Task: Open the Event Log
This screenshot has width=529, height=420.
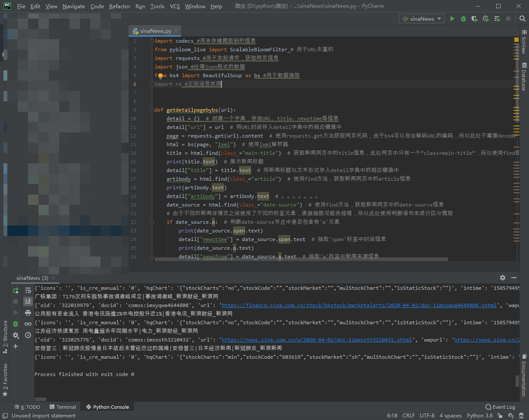Action: 501,407
